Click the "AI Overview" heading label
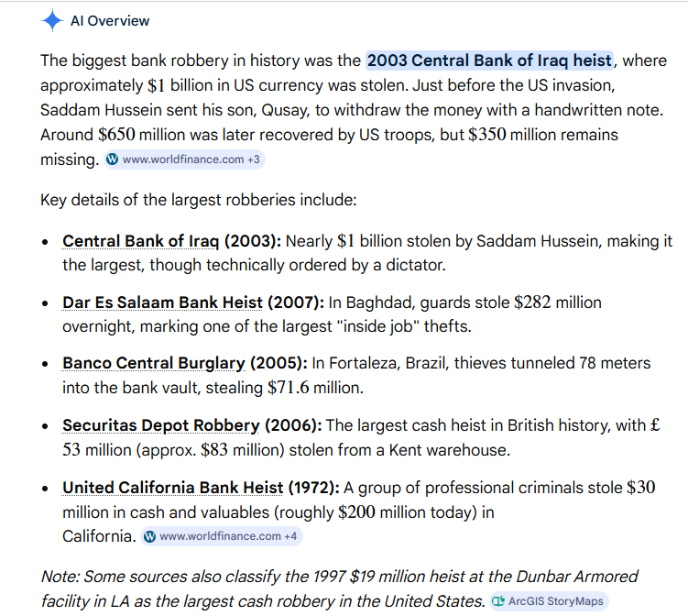The image size is (688, 616). [110, 20]
